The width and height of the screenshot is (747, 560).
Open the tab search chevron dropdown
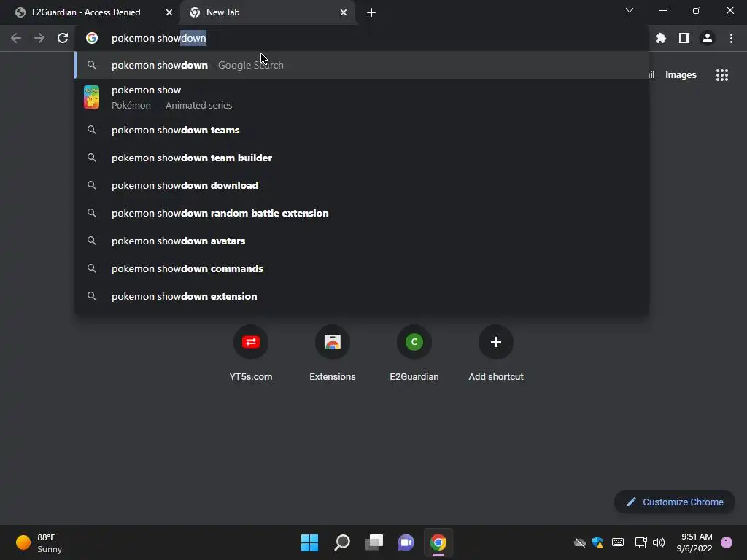(630, 10)
